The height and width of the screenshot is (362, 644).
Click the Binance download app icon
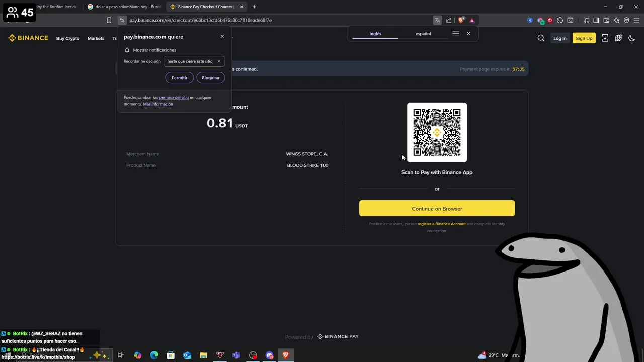coord(605,38)
